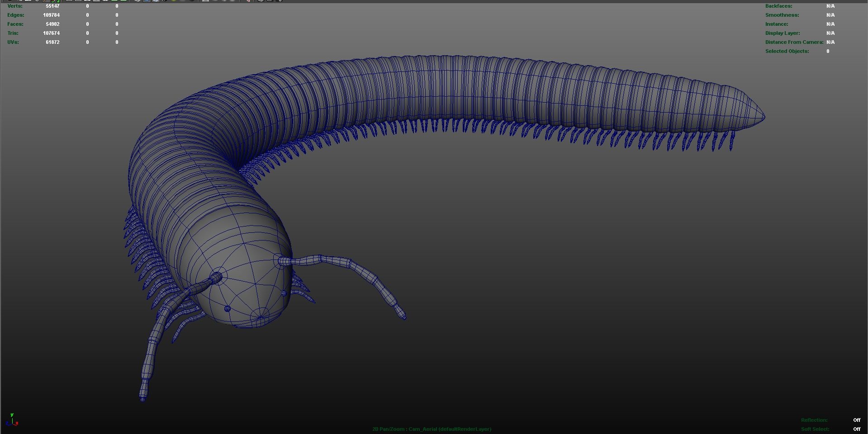Select the pointed tail end of the millipede
Viewport: 868px width, 434px height.
(x=760, y=117)
